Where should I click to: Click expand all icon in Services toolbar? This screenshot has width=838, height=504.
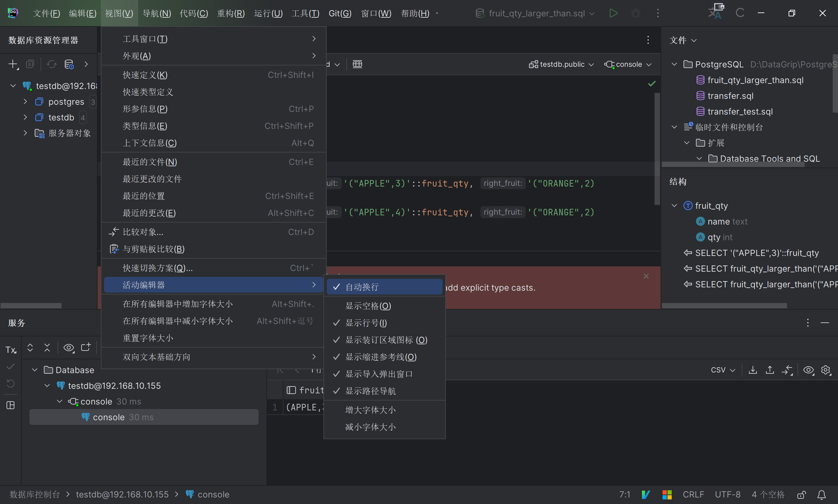click(30, 348)
